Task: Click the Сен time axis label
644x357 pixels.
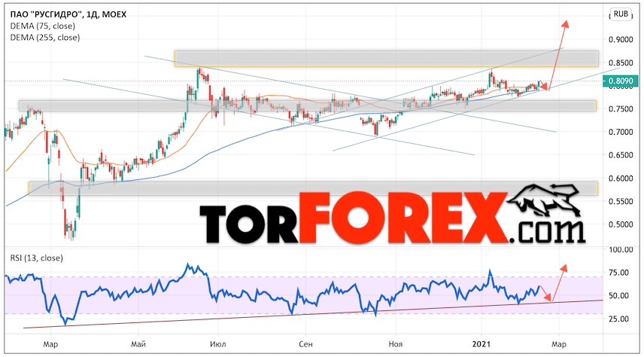Action: click(x=305, y=344)
